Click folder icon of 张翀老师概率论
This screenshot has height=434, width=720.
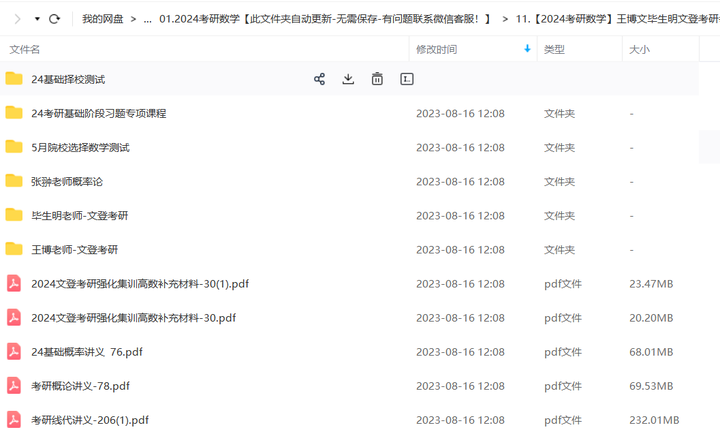point(14,180)
